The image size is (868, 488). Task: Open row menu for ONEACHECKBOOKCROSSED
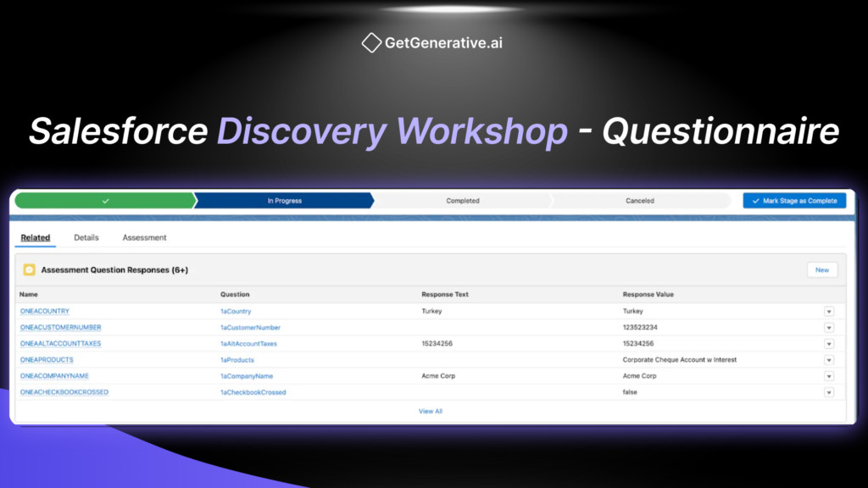click(x=829, y=392)
